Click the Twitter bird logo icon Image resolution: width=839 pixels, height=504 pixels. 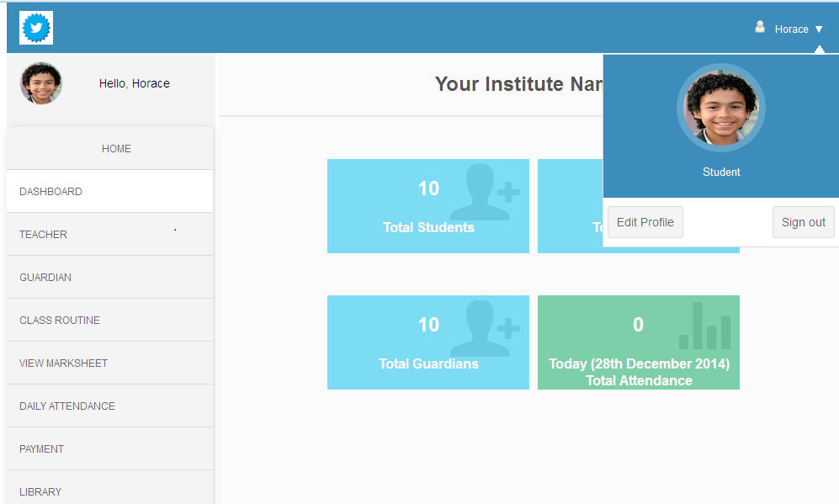click(x=36, y=29)
